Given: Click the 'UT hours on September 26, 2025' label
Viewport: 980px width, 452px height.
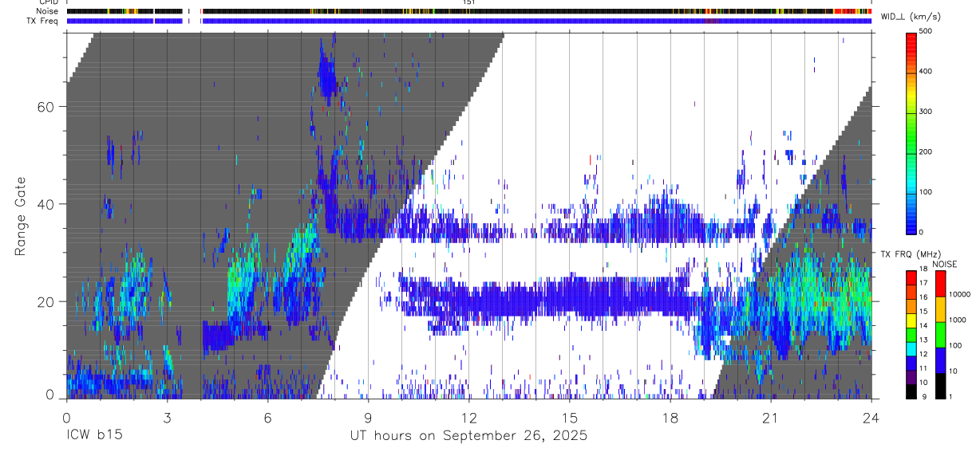Looking at the screenshot, I should [468, 436].
